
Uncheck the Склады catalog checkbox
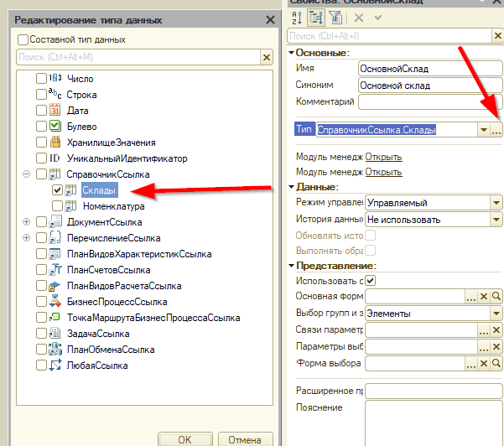pos(57,190)
